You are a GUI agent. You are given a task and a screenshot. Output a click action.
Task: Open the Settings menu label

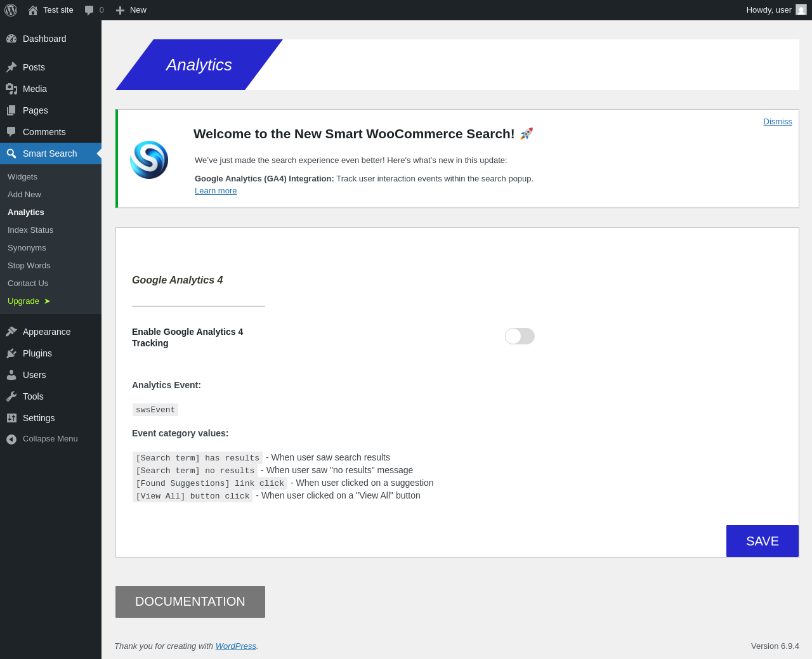[x=39, y=418]
